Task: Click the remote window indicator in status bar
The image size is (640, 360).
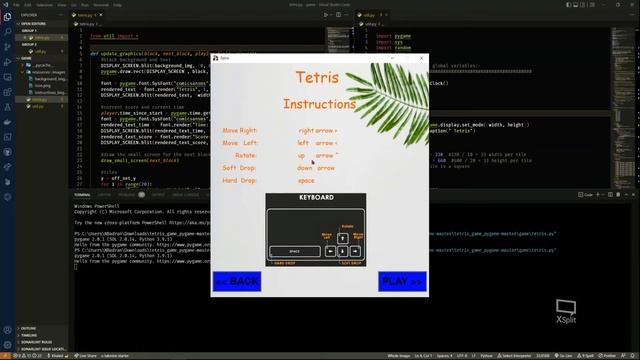Action: point(5,356)
